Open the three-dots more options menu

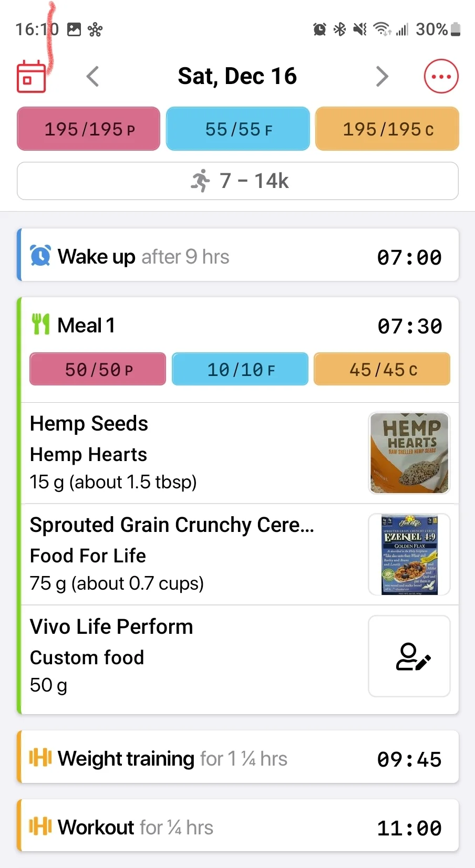click(441, 77)
